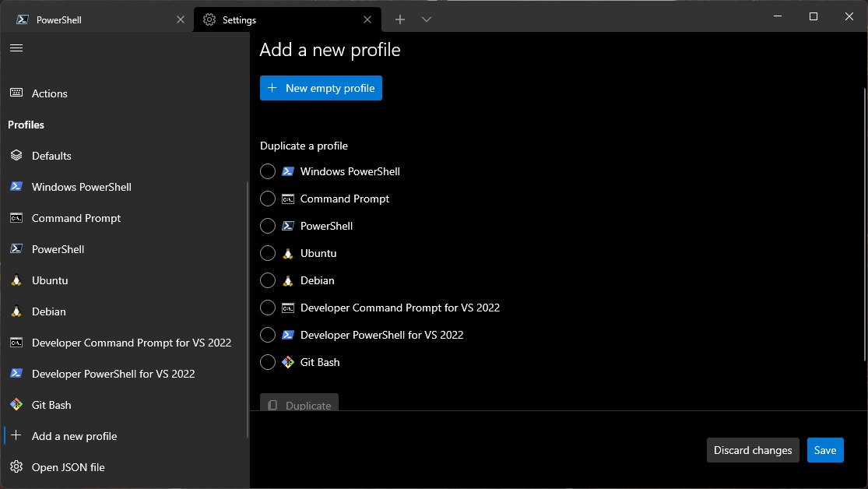This screenshot has height=489, width=868.
Task: Close the PowerShell tab
Action: click(x=181, y=19)
